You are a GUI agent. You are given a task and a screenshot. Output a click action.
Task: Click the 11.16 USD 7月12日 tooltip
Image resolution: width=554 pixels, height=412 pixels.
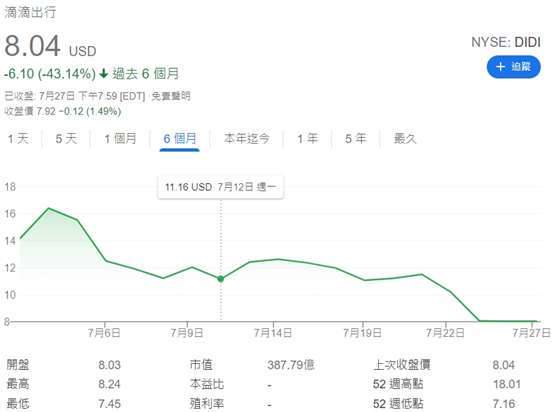[x=220, y=187]
